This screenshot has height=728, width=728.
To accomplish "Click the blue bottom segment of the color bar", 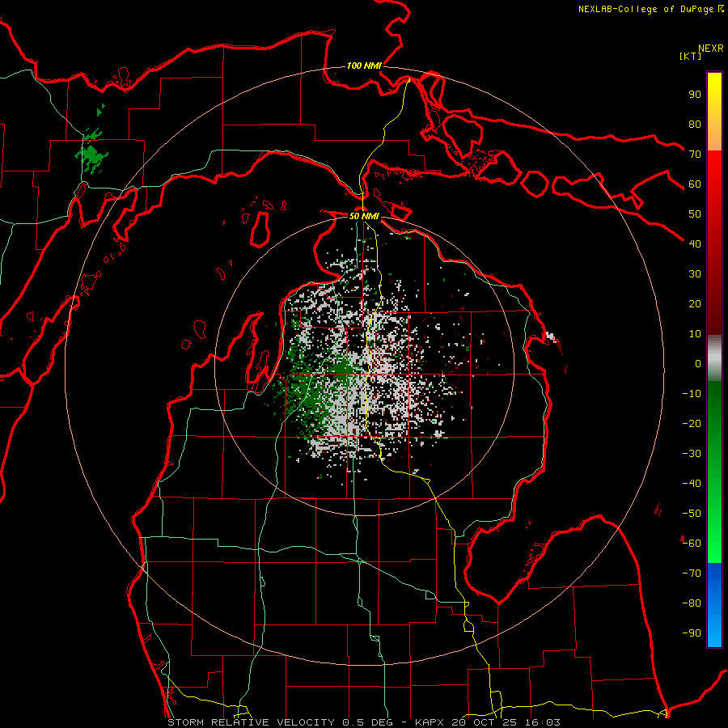I will click(714, 605).
